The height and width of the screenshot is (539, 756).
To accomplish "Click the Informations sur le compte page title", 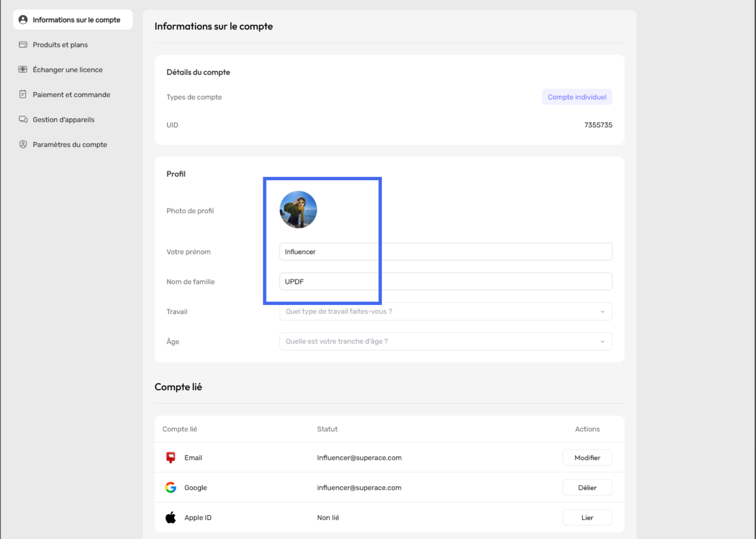I will pyautogui.click(x=213, y=26).
